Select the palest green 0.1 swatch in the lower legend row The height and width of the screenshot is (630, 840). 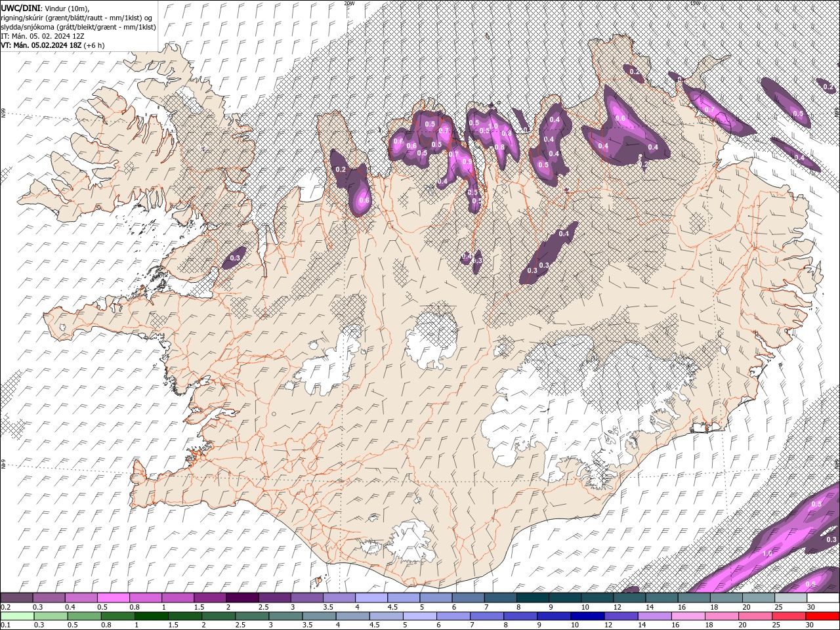(x=16, y=616)
